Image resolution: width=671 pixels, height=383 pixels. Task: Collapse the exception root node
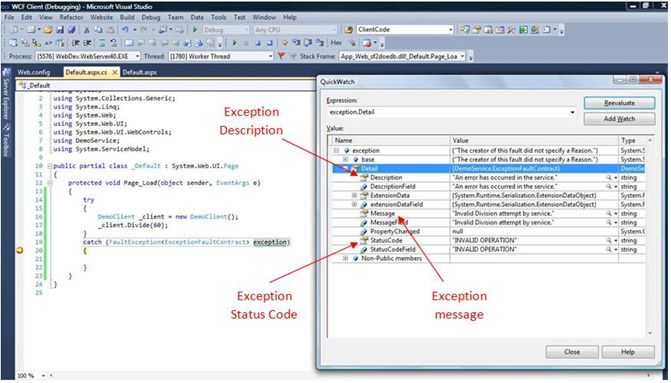336,150
